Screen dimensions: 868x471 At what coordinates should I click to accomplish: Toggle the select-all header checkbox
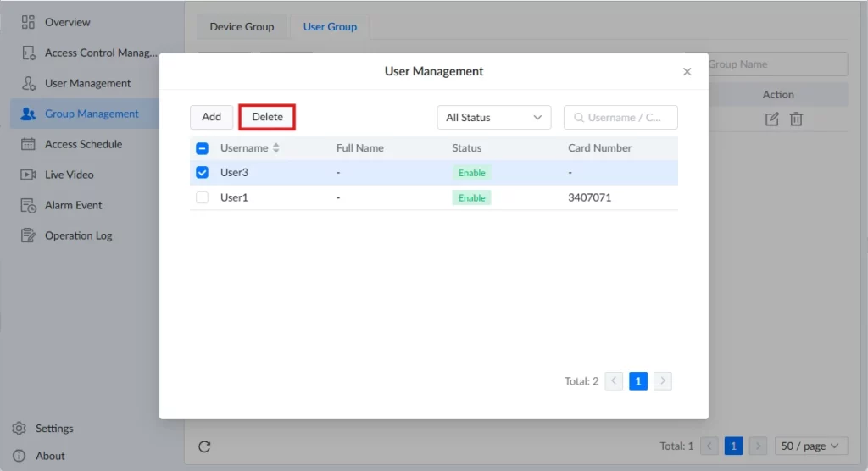pos(202,148)
